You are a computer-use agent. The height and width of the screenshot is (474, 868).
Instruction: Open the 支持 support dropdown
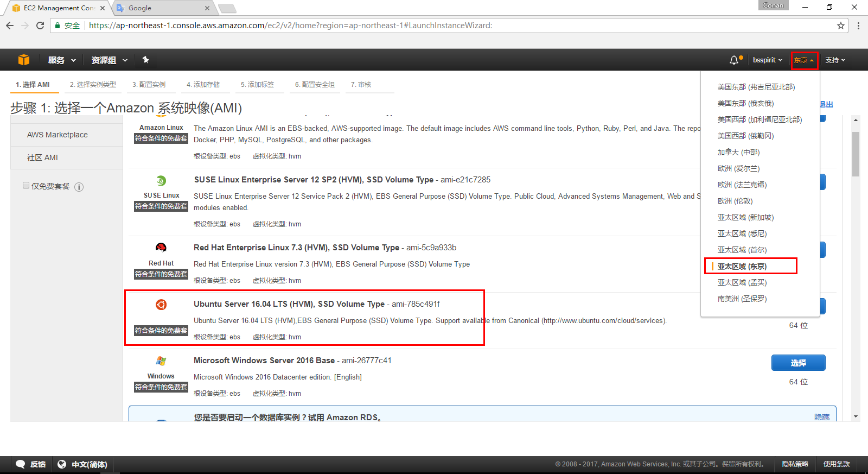[835, 60]
